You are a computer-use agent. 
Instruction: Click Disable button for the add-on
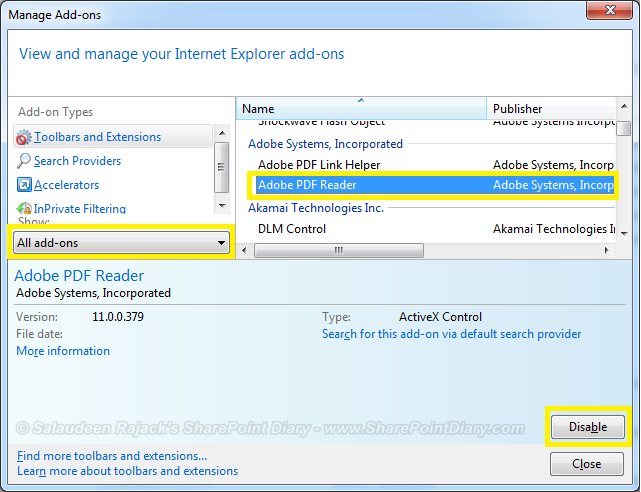click(587, 427)
